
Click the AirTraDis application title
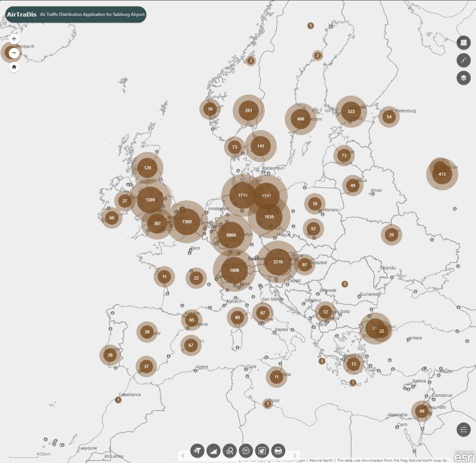(21, 14)
